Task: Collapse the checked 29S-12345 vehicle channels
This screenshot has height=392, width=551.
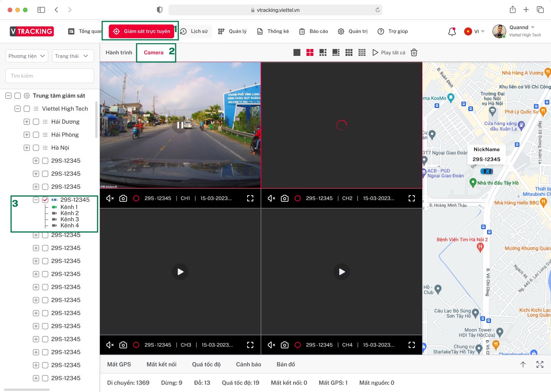Action: pyautogui.click(x=36, y=200)
